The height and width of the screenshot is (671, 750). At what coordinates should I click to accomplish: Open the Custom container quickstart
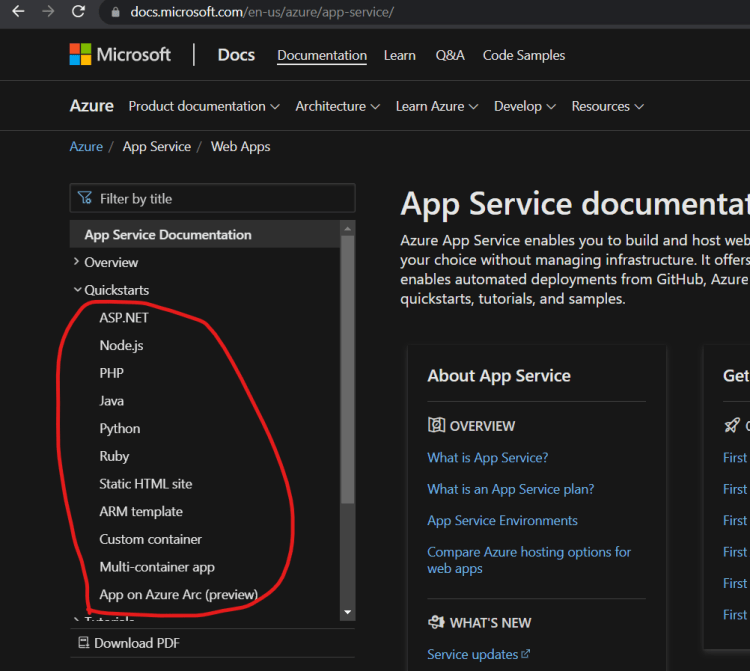151,539
